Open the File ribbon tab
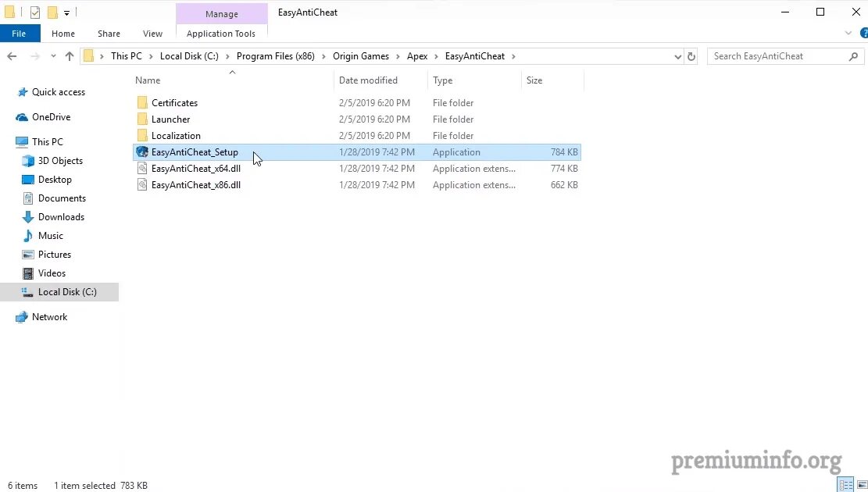 click(x=20, y=34)
